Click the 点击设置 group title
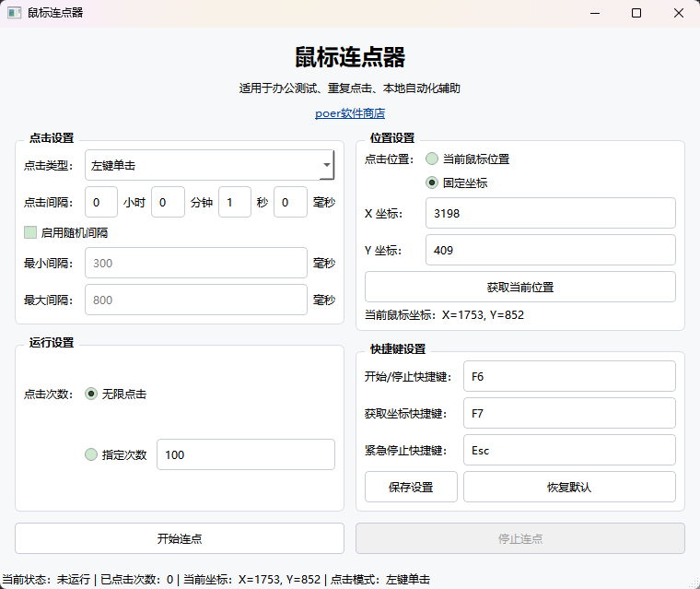The height and width of the screenshot is (589, 700). click(x=52, y=137)
